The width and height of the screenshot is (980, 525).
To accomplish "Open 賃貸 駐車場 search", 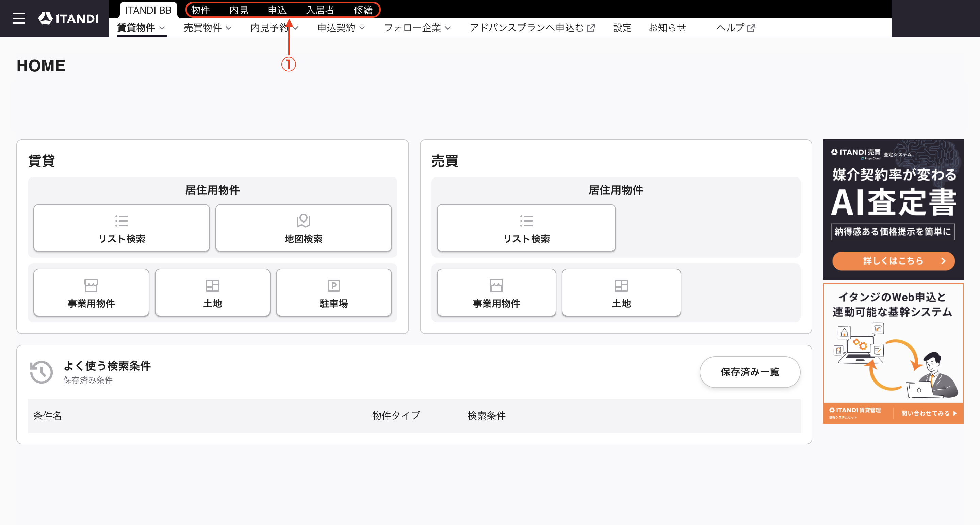I will (x=334, y=292).
